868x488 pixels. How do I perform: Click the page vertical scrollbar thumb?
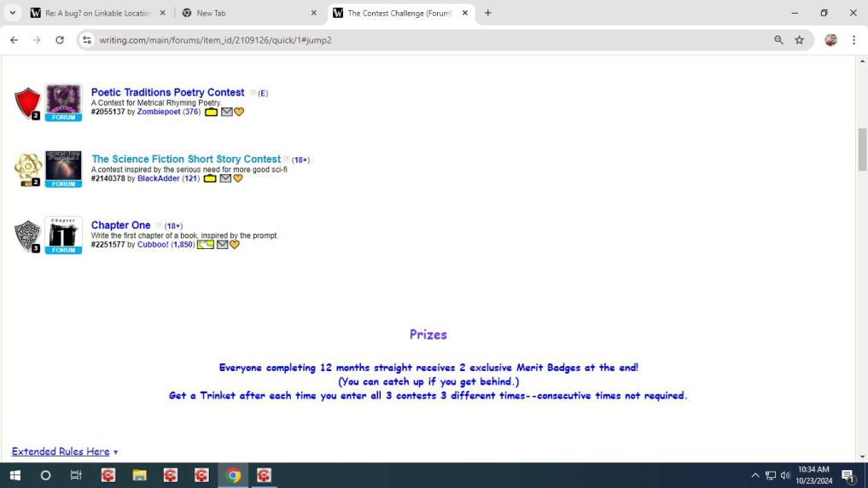pos(861,149)
